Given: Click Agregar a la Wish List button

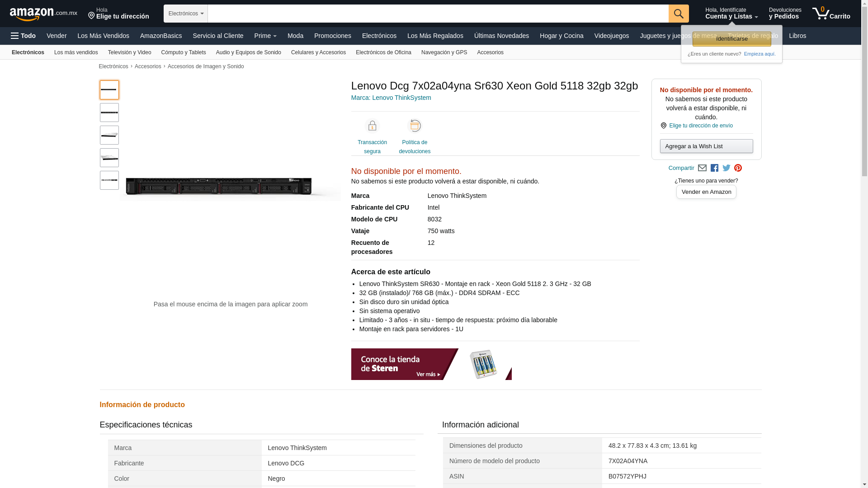Looking at the screenshot, I should coord(706,146).
